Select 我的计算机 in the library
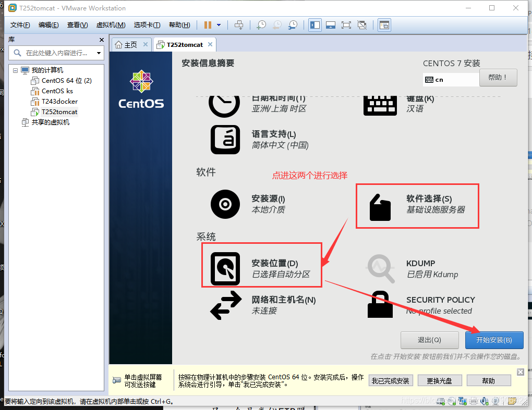The height and width of the screenshot is (410, 532). tap(47, 70)
